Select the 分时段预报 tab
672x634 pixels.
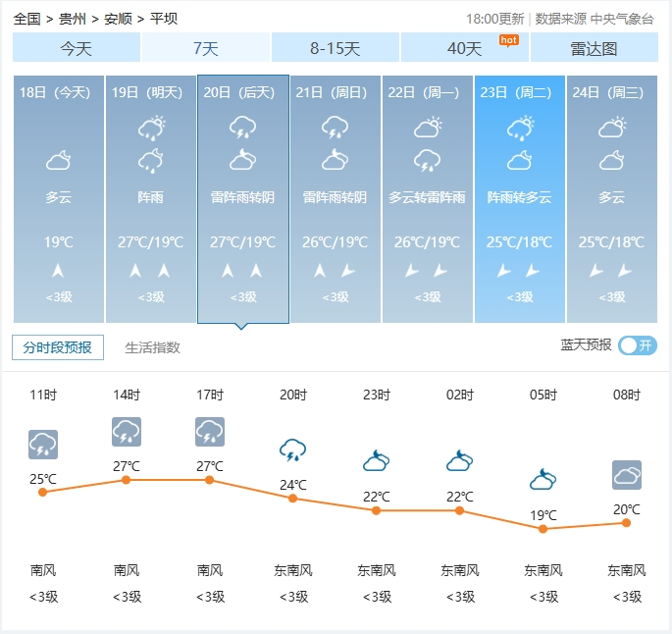tap(58, 347)
